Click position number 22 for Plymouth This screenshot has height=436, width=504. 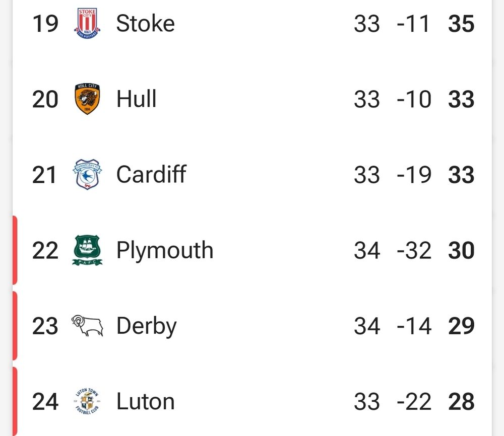point(45,250)
